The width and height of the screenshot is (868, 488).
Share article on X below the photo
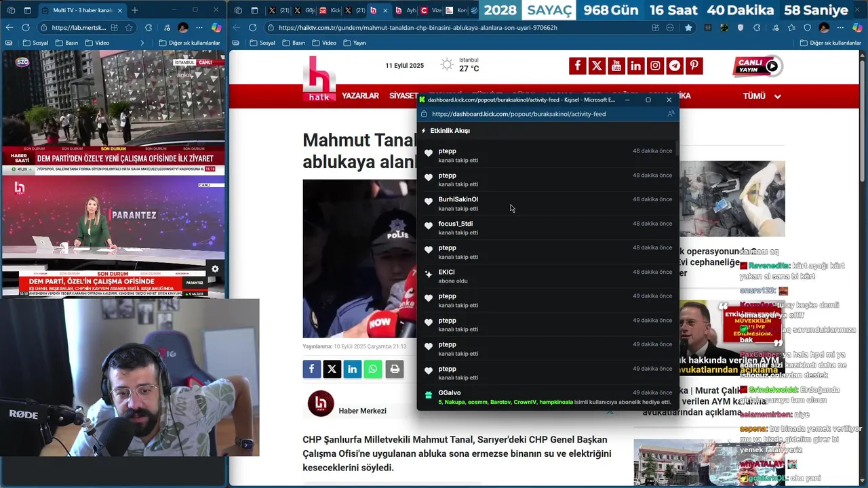(332, 369)
